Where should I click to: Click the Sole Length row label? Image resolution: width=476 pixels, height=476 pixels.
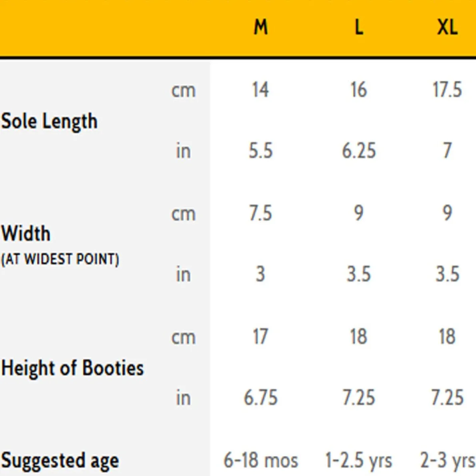pos(49,121)
